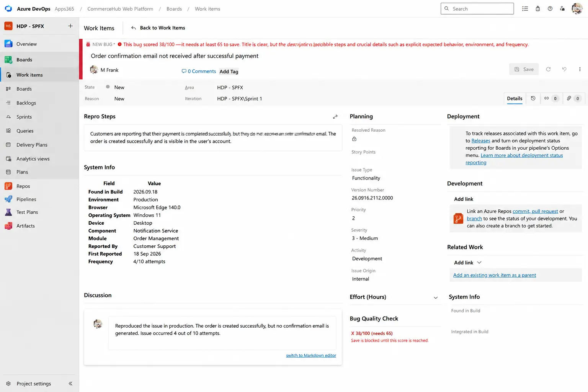
Task: Switch to the Attachments tab icon
Action: coord(573,98)
